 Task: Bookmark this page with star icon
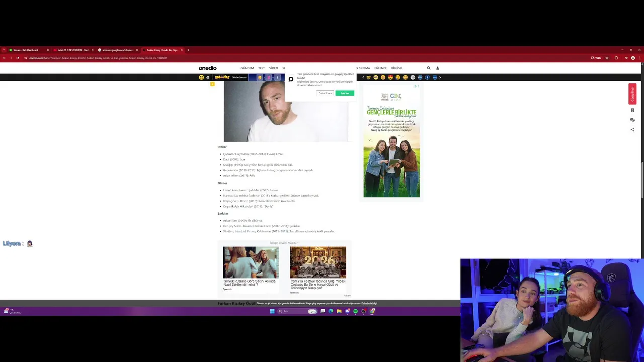(607, 58)
